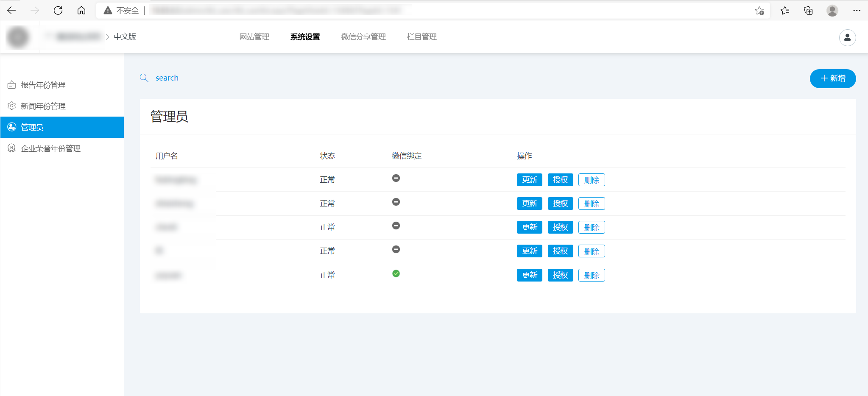Click 授权 in the third row
868x396 pixels.
[x=561, y=227]
